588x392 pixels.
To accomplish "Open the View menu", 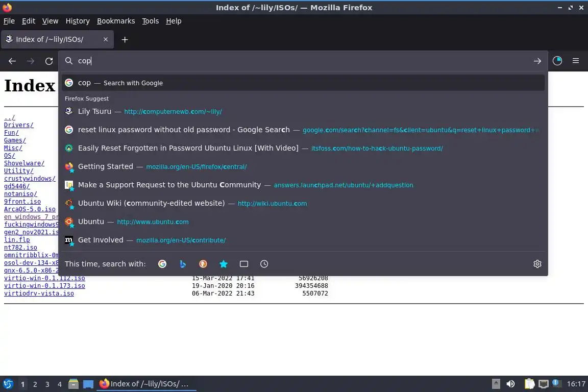I will tap(50, 21).
